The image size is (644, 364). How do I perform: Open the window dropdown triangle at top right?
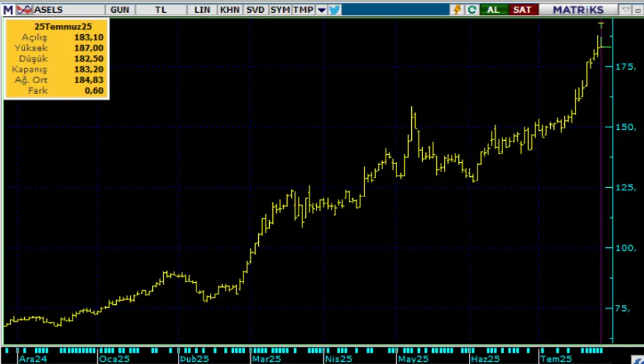[x=626, y=10]
